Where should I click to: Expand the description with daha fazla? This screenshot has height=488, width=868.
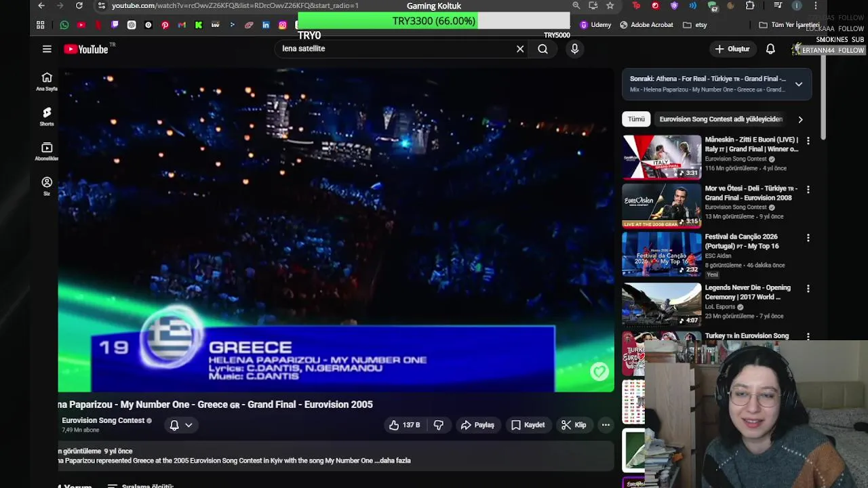(x=393, y=461)
